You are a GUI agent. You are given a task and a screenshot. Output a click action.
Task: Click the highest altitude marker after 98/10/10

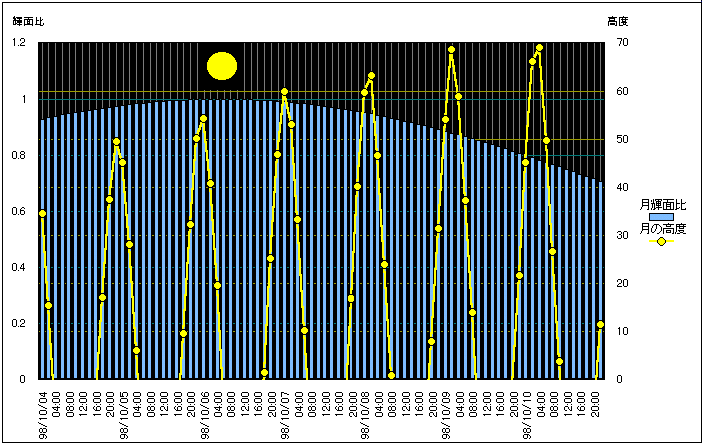pyautogui.click(x=539, y=47)
